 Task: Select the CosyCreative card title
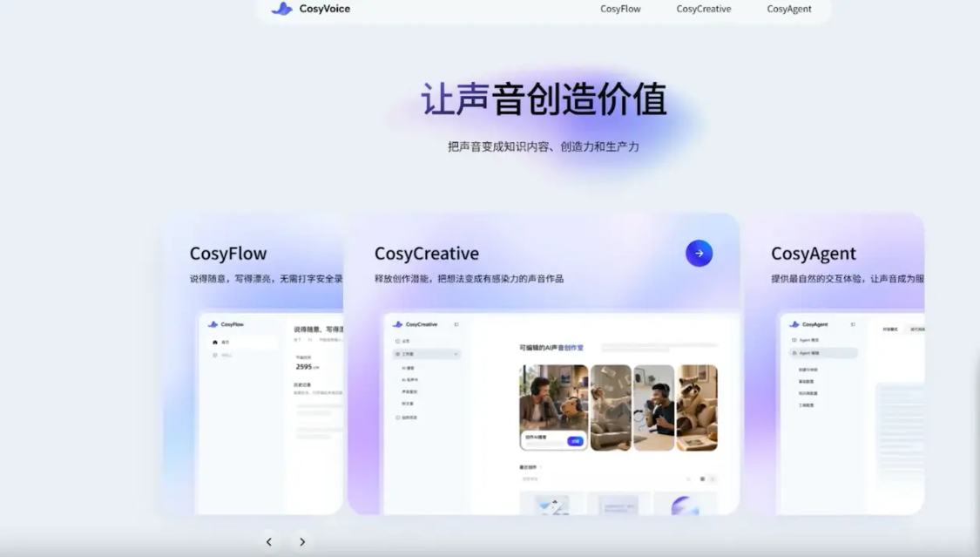pyautogui.click(x=426, y=253)
